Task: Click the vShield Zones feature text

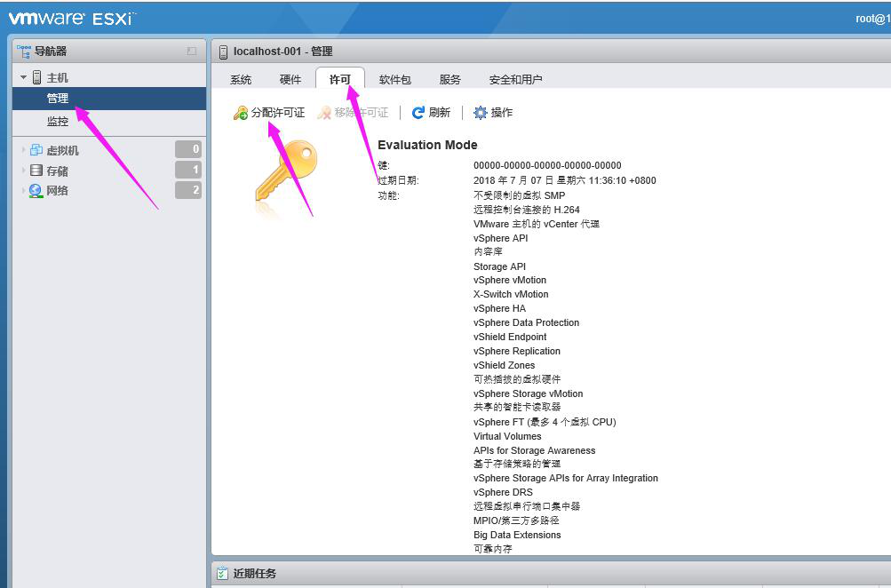Action: (504, 365)
